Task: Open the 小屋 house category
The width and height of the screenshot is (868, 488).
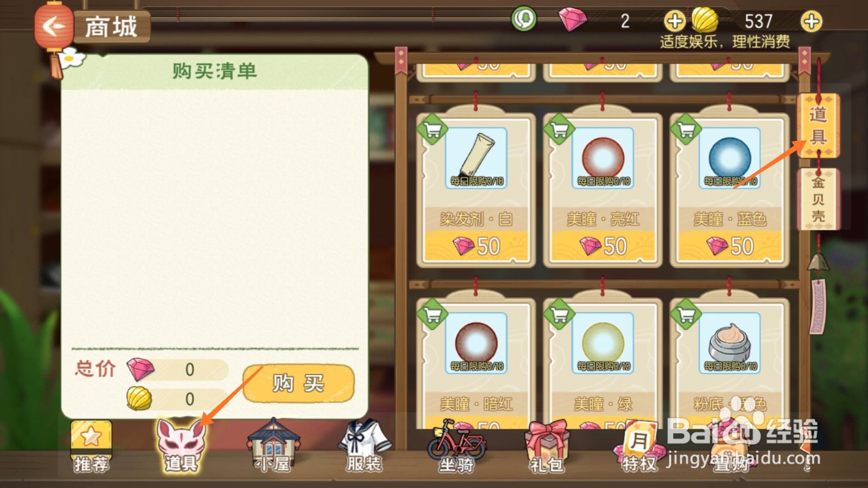Action: point(274,446)
